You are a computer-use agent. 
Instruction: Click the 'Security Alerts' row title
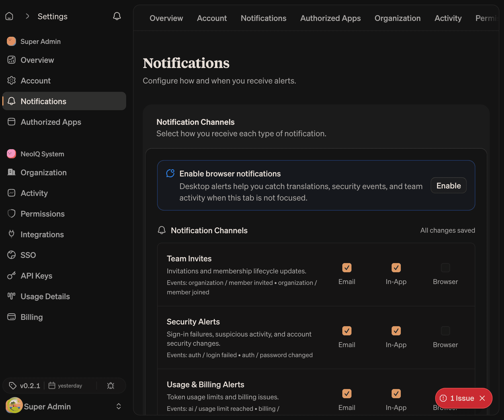(193, 322)
